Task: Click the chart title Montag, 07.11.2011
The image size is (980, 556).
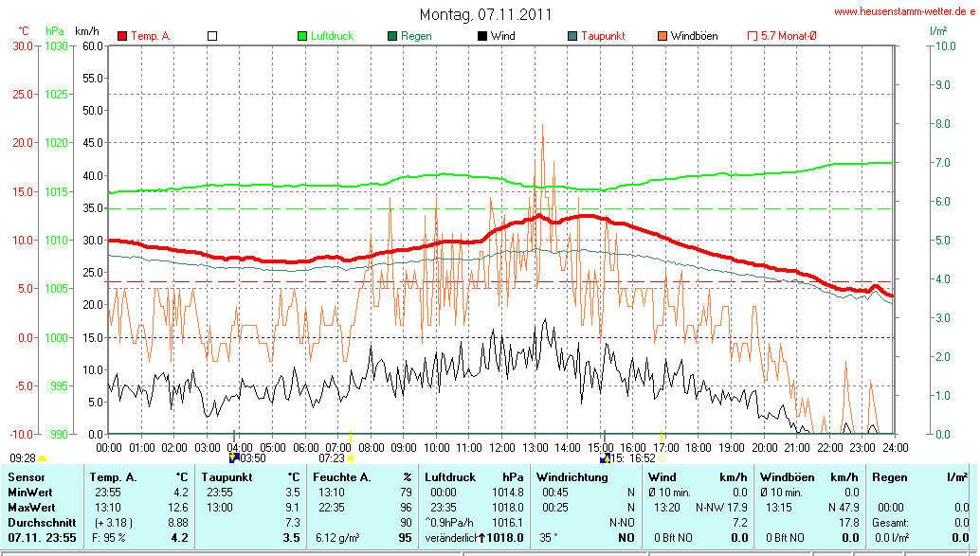Action: (x=485, y=14)
